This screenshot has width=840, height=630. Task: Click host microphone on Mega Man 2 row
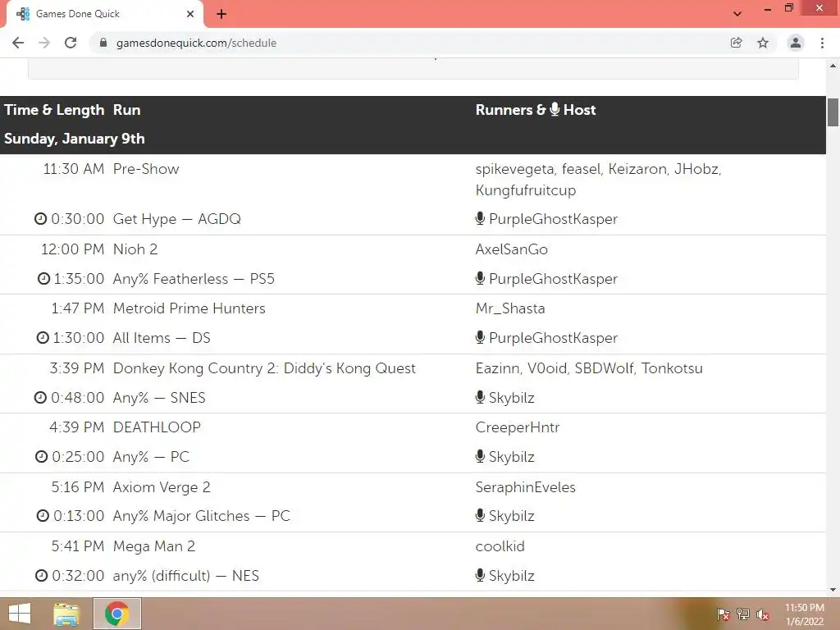pos(480,575)
